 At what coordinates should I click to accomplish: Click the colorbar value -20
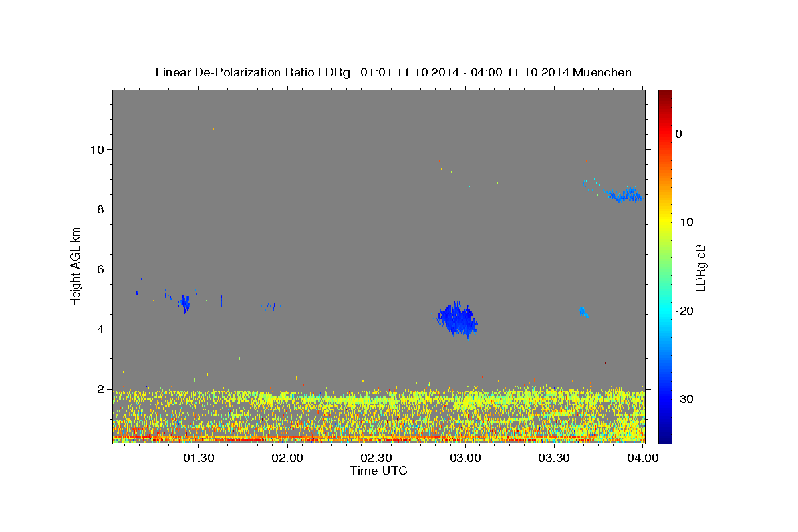684,311
